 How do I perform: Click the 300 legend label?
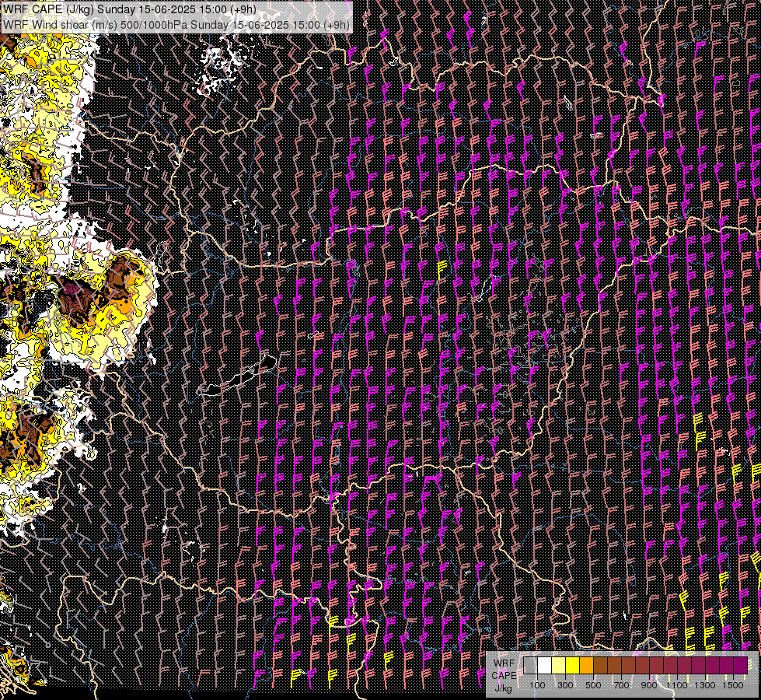click(x=565, y=685)
